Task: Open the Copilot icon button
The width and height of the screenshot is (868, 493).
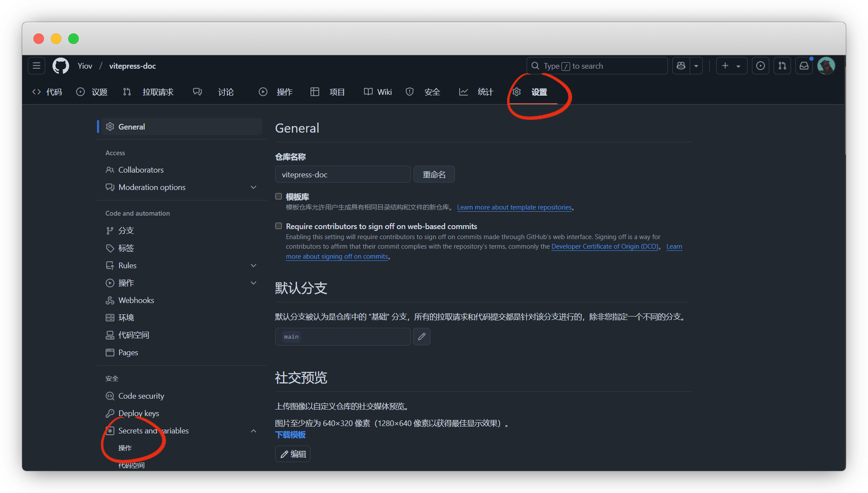Action: click(x=681, y=66)
